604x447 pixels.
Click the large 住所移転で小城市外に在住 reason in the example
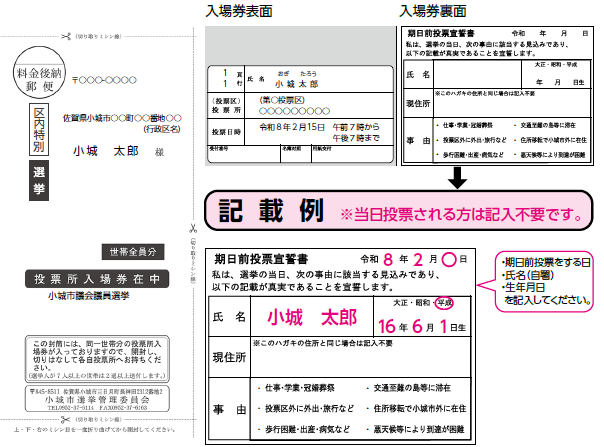(x=419, y=408)
